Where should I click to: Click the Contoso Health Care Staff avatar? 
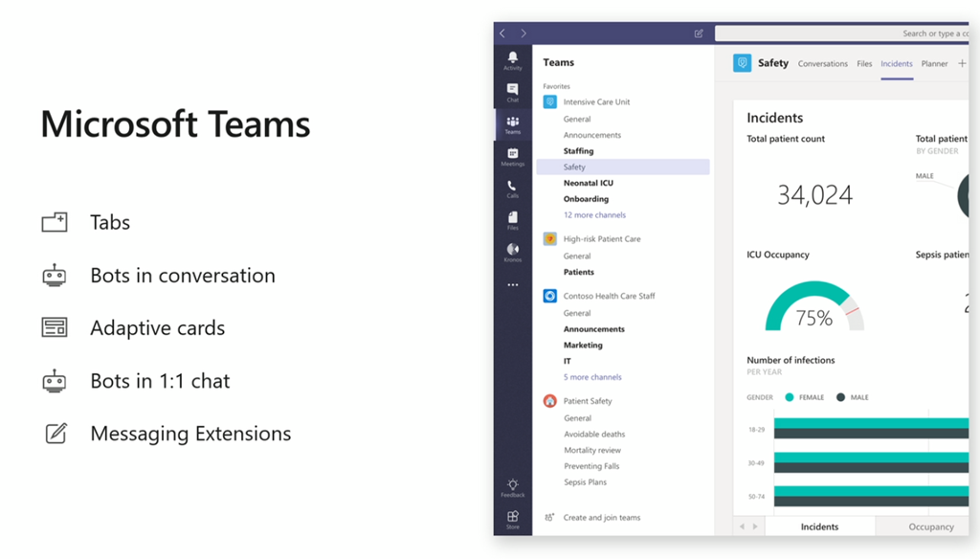550,296
